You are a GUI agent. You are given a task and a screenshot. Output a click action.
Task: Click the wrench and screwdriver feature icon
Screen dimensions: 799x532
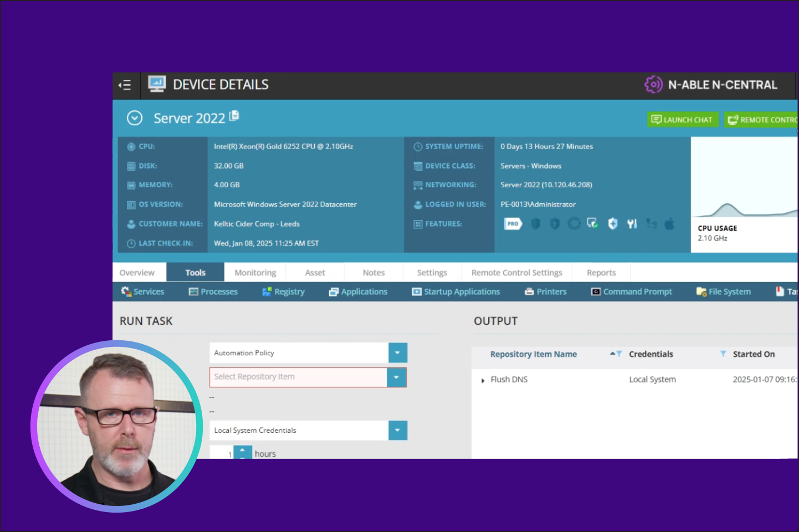(x=632, y=224)
